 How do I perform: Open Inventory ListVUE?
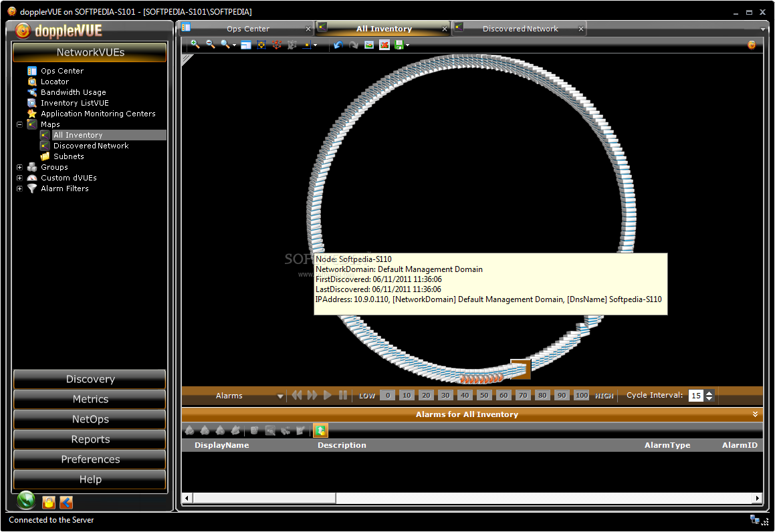click(x=75, y=103)
